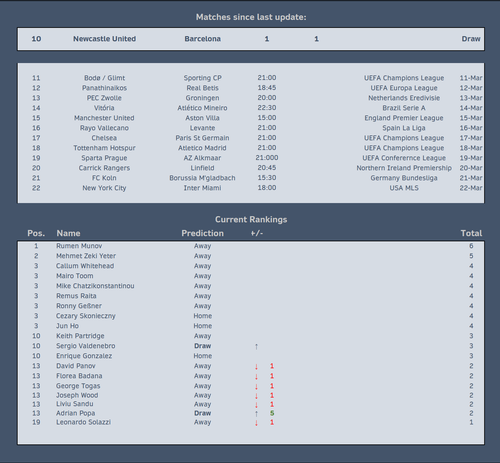Image resolution: width=500 pixels, height=463 pixels.
Task: Select Tottenham Hotspur in fixture 18
Action: (x=104, y=148)
